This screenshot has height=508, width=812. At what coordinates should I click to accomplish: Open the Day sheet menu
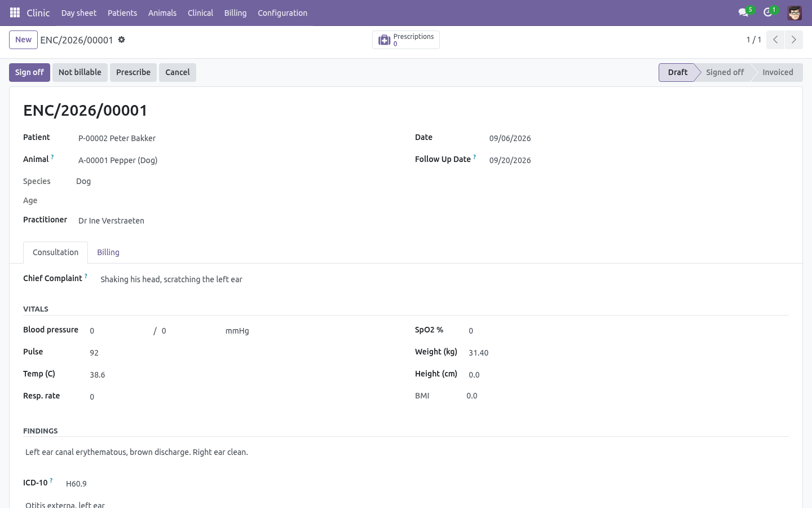coord(79,13)
